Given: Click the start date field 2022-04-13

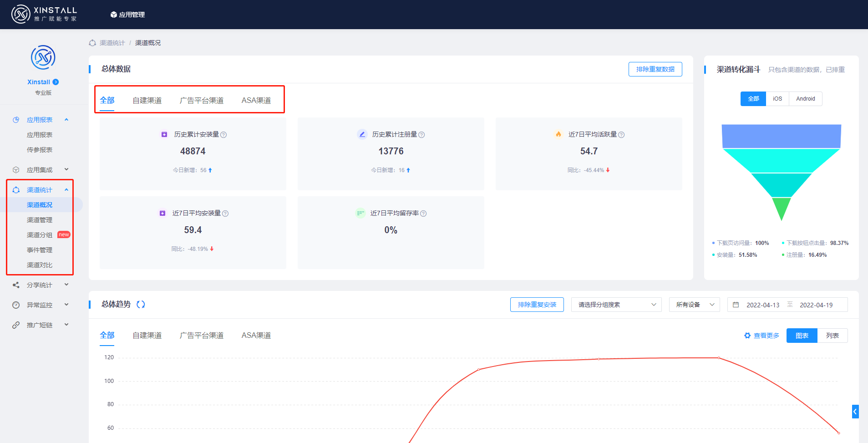Looking at the screenshot, I should [x=763, y=305].
